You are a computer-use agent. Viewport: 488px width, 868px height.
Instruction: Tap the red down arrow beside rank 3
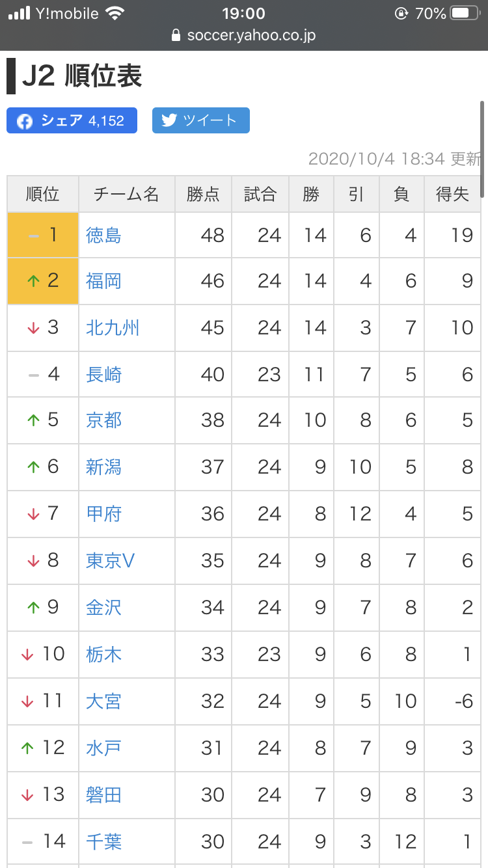coord(33,328)
